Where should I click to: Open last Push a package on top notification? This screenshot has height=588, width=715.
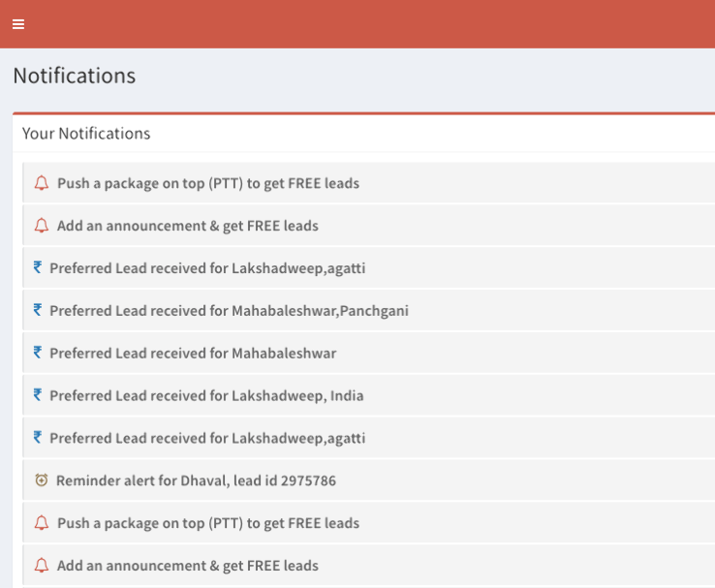coord(369,522)
